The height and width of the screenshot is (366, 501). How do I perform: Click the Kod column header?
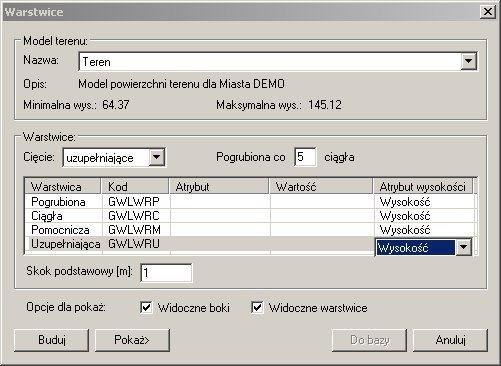click(135, 186)
